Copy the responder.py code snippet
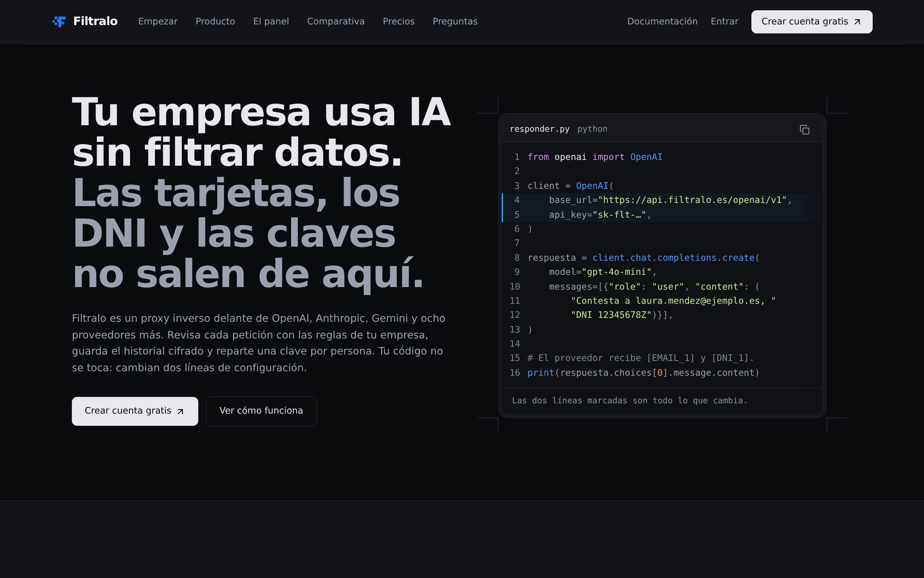This screenshot has height=578, width=924. 805,130
